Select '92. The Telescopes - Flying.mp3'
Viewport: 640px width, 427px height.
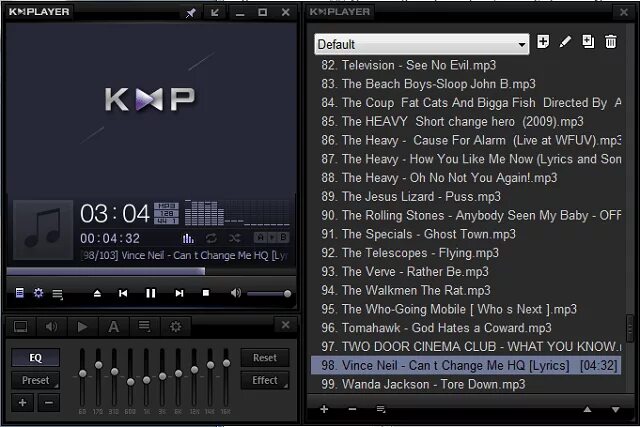[x=466, y=253]
